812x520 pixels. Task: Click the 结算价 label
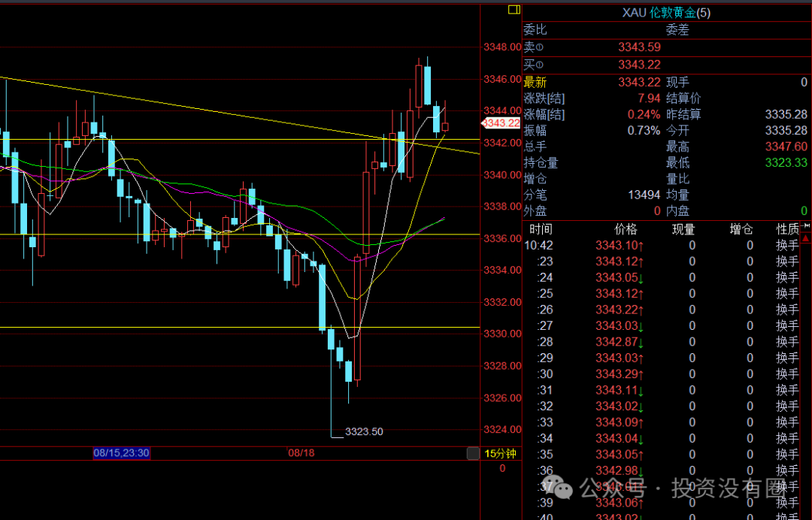683,98
